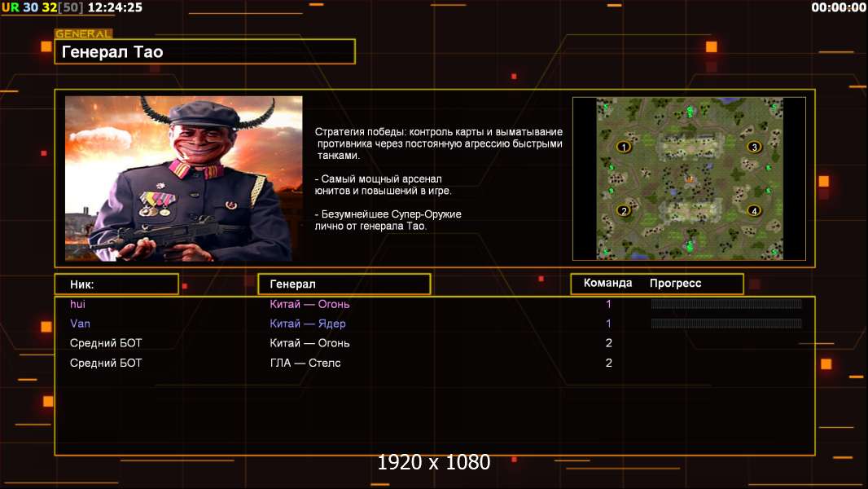Click the 'Генерал Тао' title field
The image size is (868, 489).
[205, 51]
